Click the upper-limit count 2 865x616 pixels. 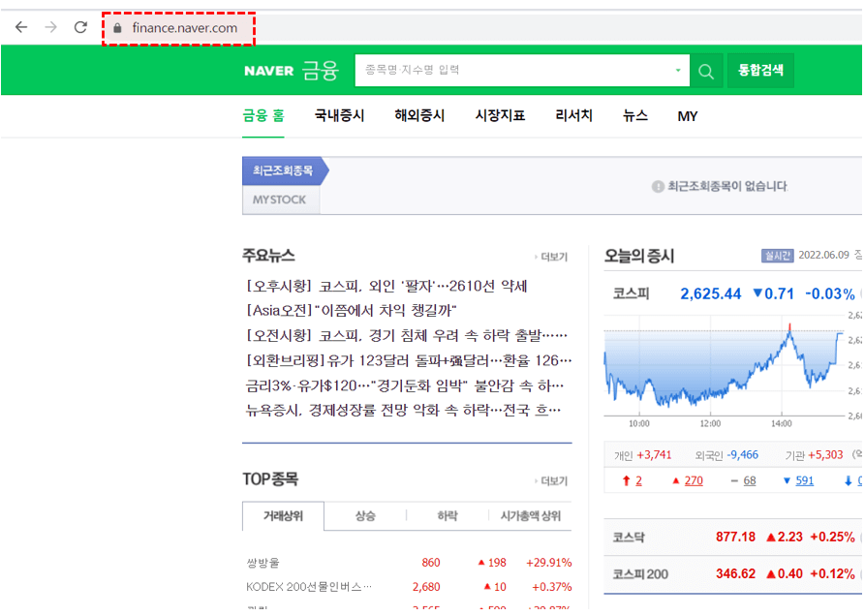pos(638,481)
